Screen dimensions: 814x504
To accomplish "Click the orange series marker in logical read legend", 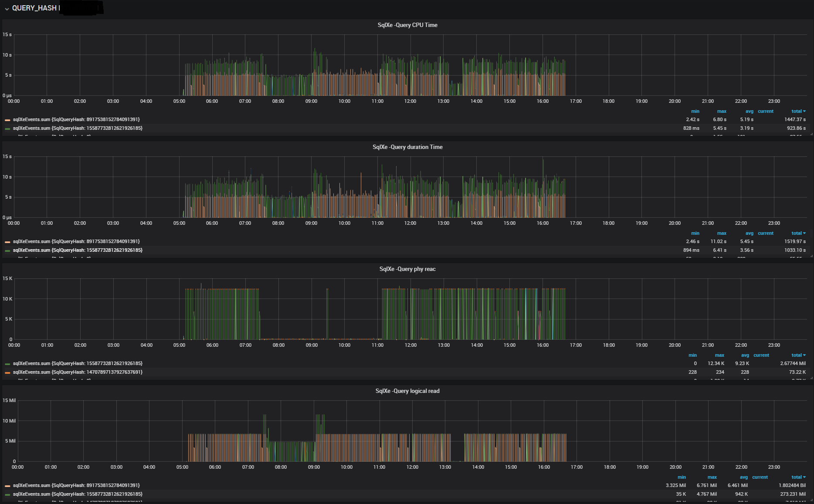I will [x=7, y=485].
